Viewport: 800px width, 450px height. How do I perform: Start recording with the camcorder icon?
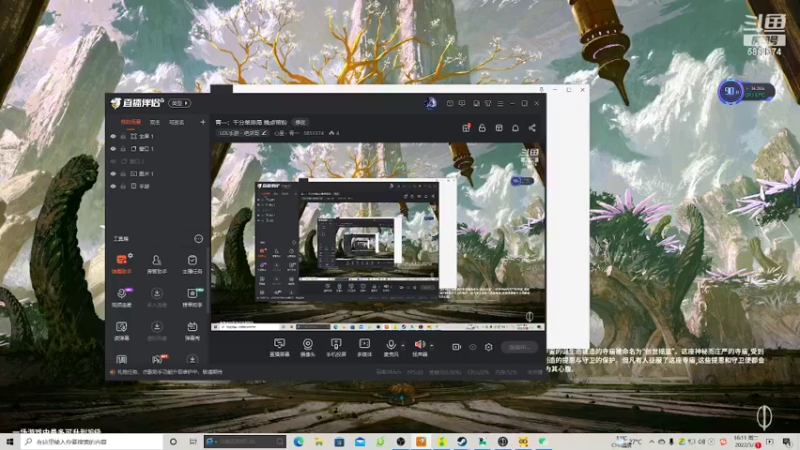456,347
